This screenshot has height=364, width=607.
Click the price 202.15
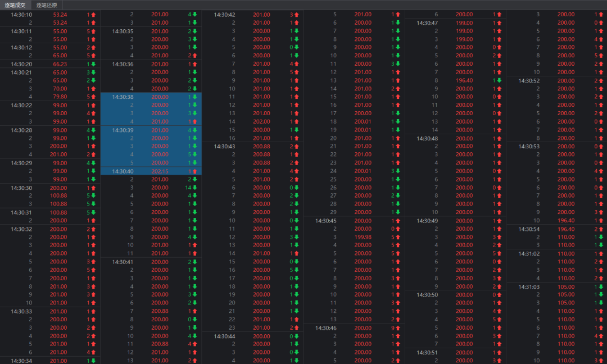160,171
